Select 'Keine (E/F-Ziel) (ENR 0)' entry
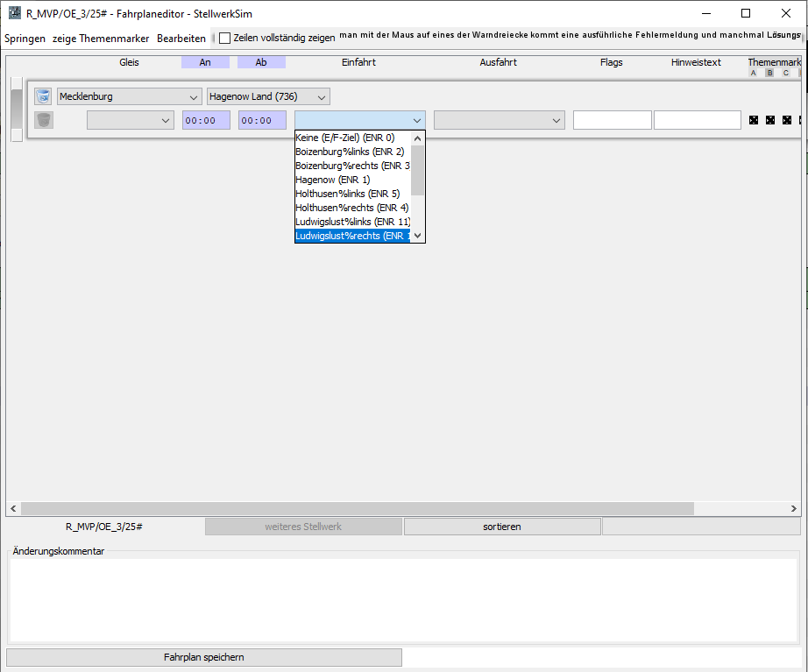808x672 pixels. (x=345, y=138)
